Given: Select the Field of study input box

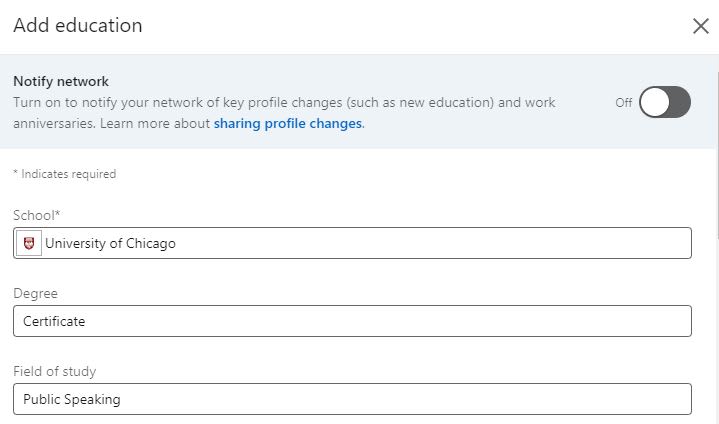Looking at the screenshot, I should click(400, 399).
